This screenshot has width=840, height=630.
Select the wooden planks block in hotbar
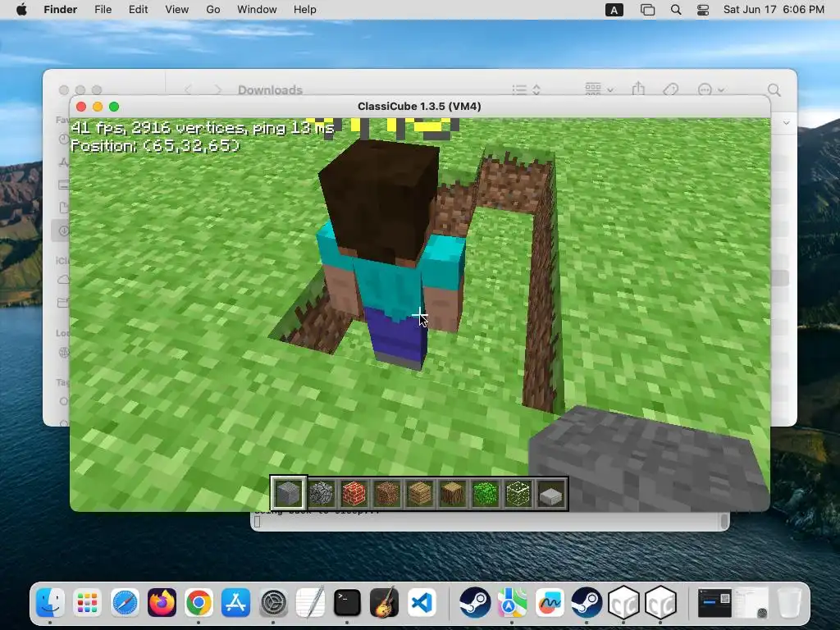tap(419, 493)
